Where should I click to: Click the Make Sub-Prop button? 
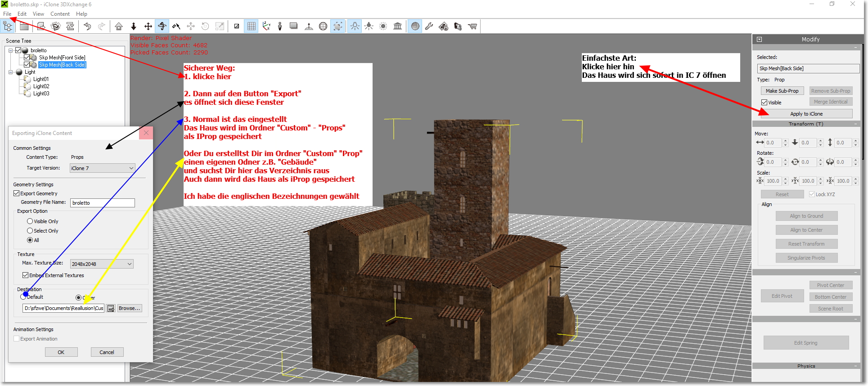pos(782,91)
